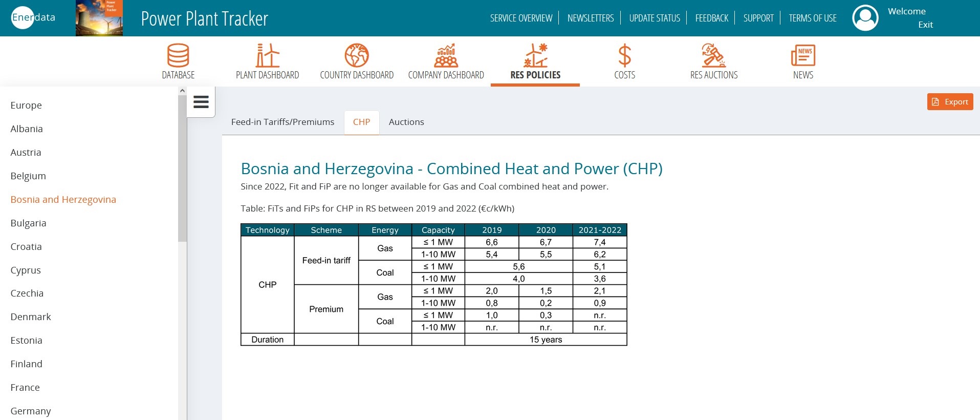Image resolution: width=980 pixels, height=420 pixels.
Task: Open the Newsletters link
Action: coord(591,18)
